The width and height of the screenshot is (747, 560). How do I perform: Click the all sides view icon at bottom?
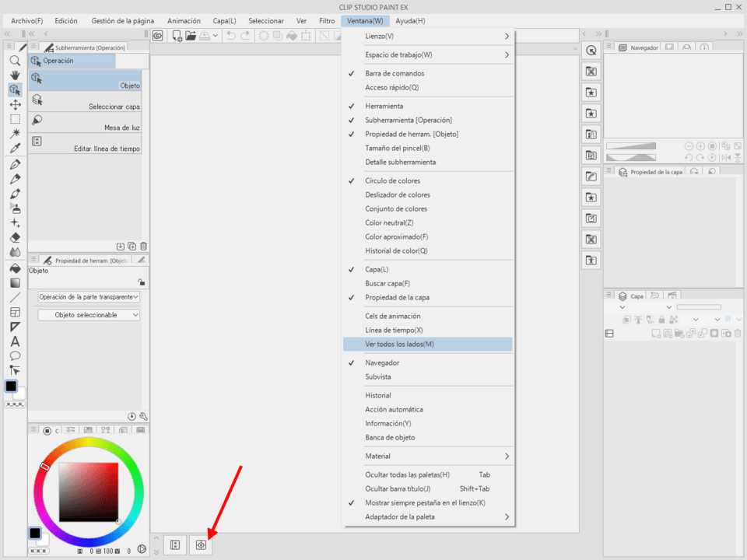pyautogui.click(x=201, y=544)
